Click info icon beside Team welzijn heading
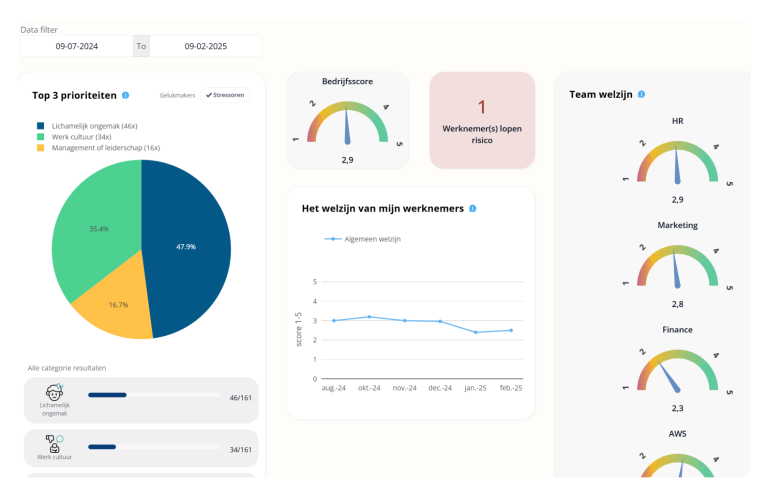The height and width of the screenshot is (495, 768). click(641, 94)
